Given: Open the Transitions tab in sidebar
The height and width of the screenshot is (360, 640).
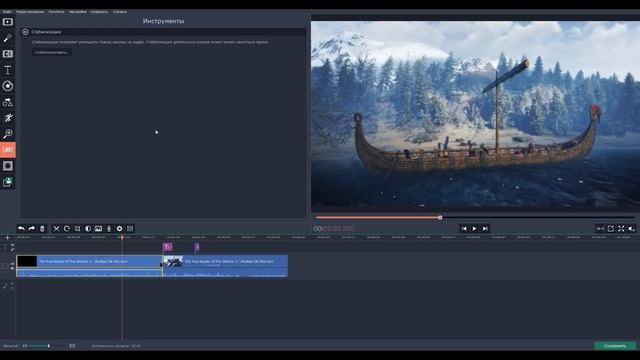Looking at the screenshot, I should [x=8, y=54].
